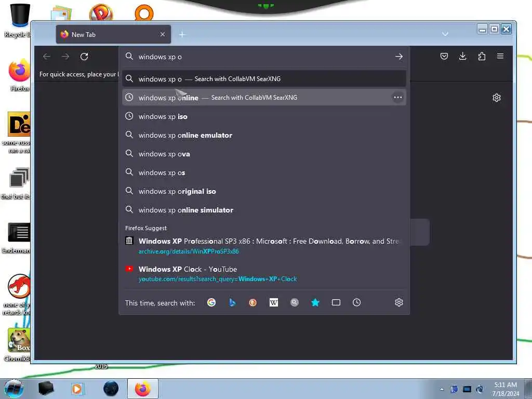Open 'Windows XP Clock - YouTube' suggestion
Screen dimensions: 532x399
click(x=264, y=274)
